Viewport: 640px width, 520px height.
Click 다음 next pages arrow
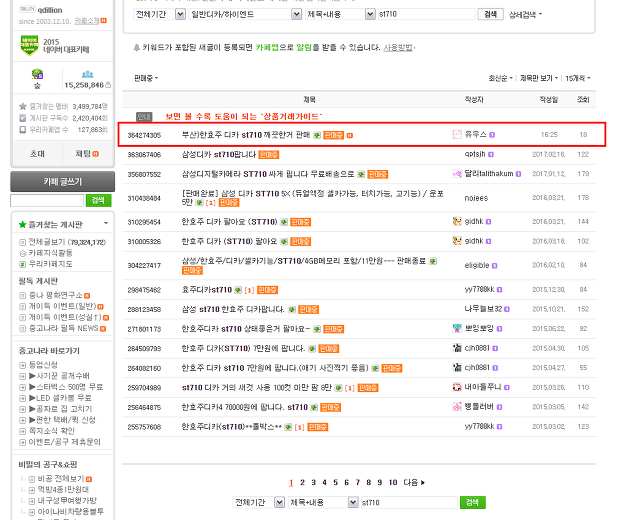tap(414, 482)
